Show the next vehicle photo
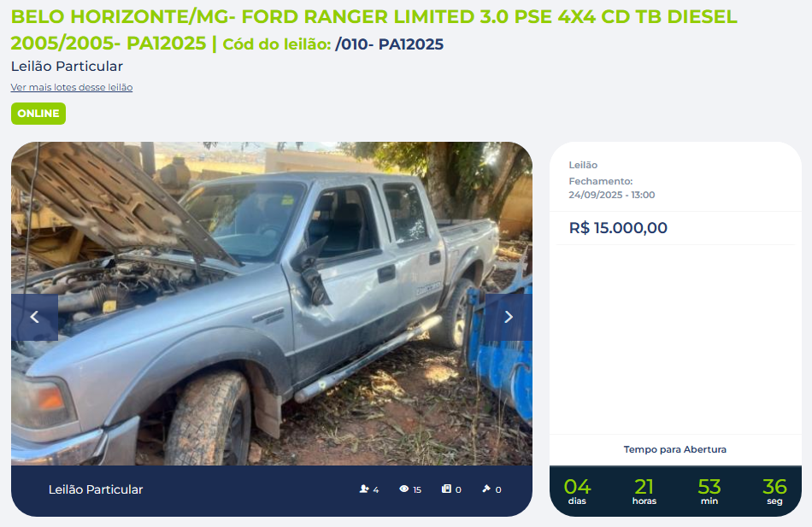Screen dimensions: 812x527 coord(509,317)
